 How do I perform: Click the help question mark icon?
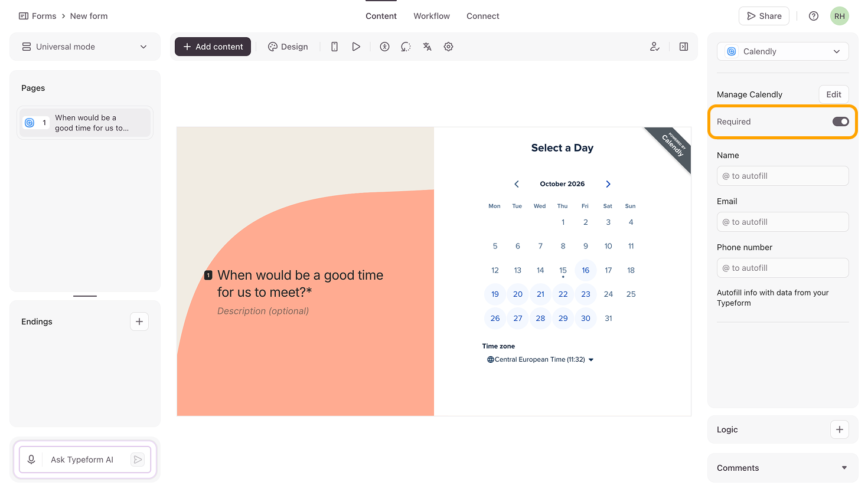pos(814,16)
